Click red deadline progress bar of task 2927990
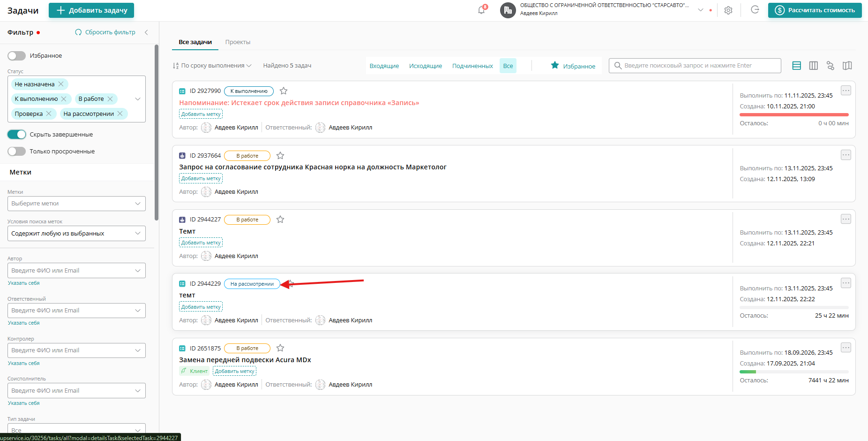Screen dimensions: 868x441 (794, 114)
